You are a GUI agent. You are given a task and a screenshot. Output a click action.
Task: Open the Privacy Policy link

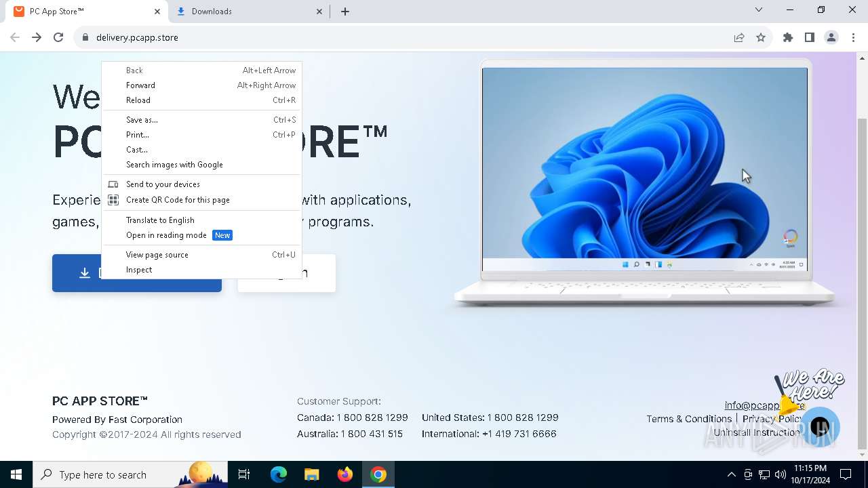click(x=773, y=419)
